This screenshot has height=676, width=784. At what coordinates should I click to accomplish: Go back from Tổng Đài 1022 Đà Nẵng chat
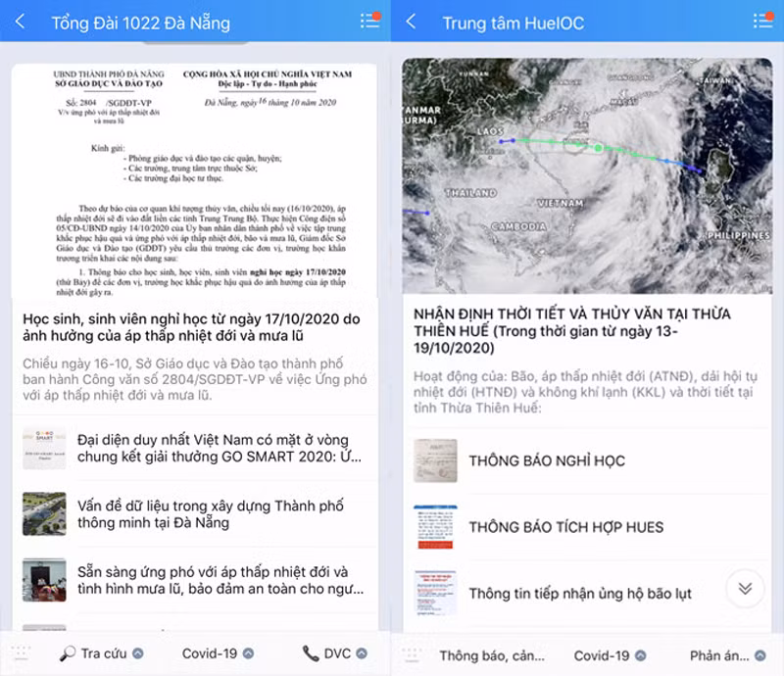(21, 22)
